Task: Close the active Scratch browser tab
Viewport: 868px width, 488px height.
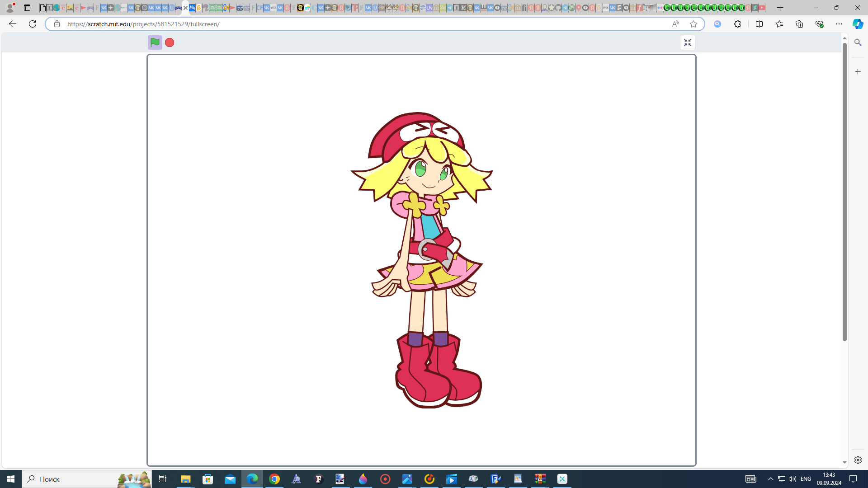Action: tap(185, 8)
